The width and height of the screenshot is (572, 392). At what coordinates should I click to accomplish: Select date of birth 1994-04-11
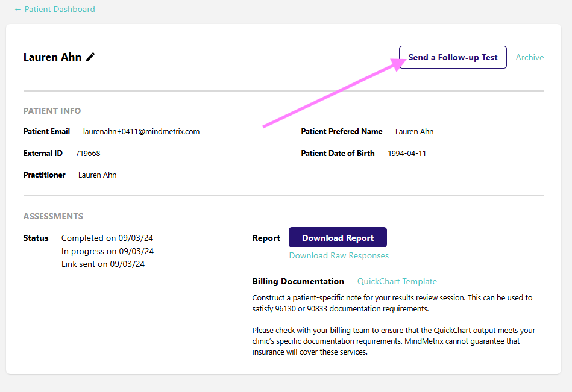(x=407, y=154)
